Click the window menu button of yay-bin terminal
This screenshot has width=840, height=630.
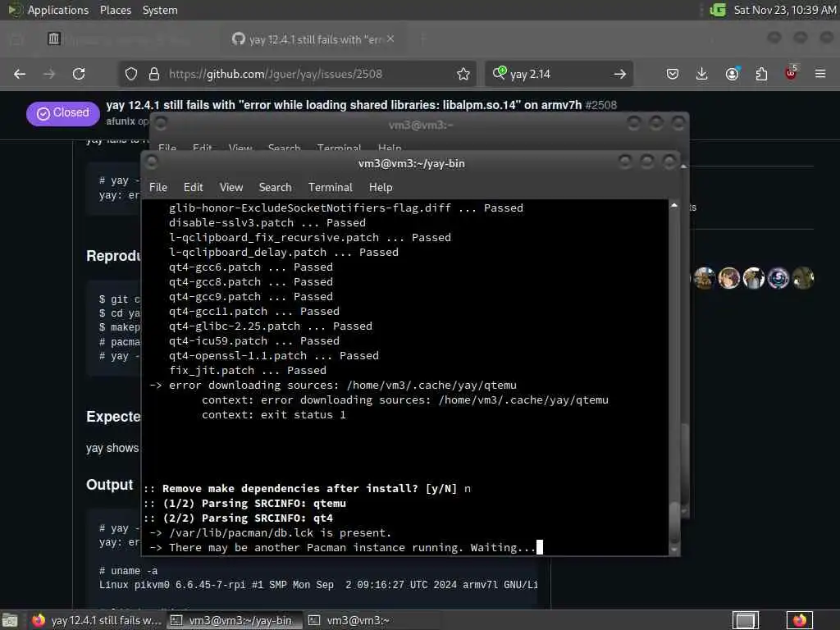pyautogui.click(x=152, y=162)
